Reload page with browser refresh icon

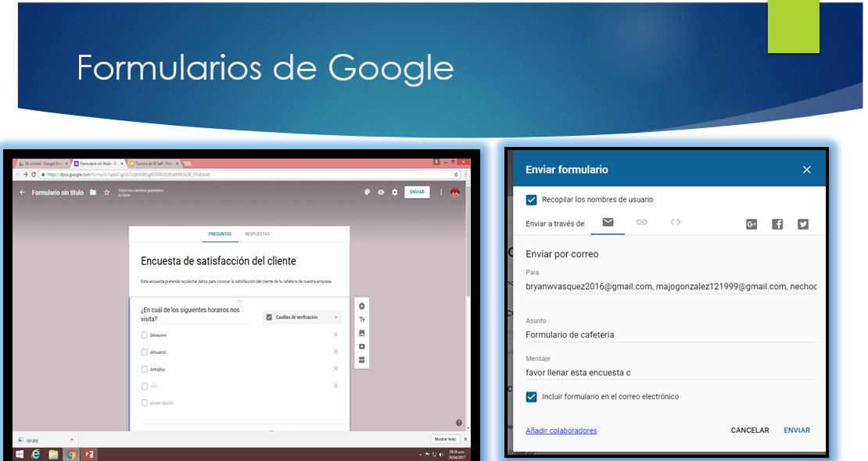pos(34,174)
